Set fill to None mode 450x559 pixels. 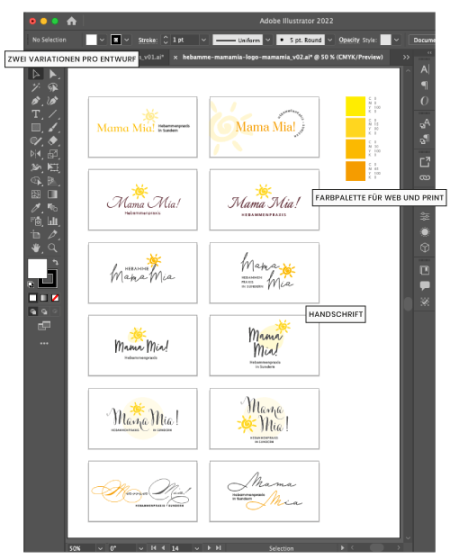(55, 298)
